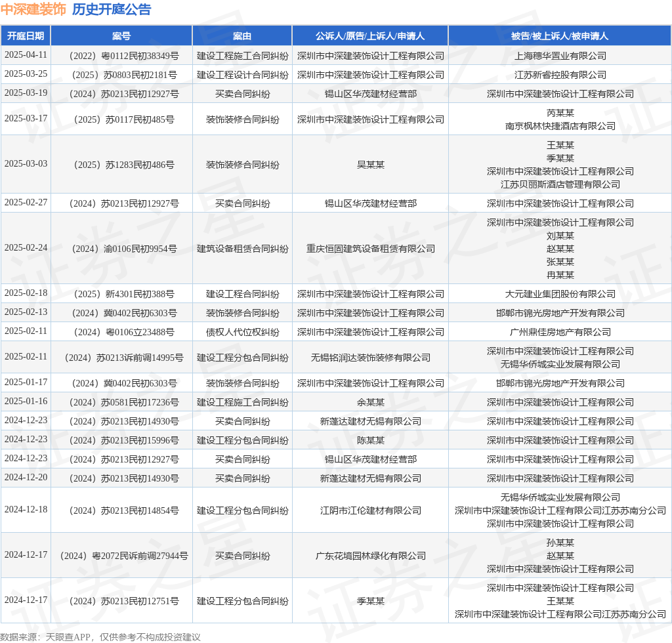
Task: Click defendant 江苏新睿控股有限公司
Action: (x=560, y=75)
